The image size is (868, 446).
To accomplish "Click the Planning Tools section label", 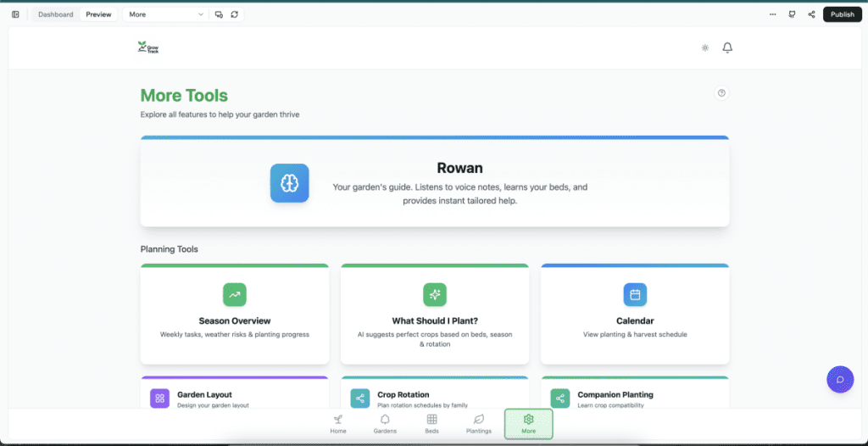I will [x=170, y=249].
